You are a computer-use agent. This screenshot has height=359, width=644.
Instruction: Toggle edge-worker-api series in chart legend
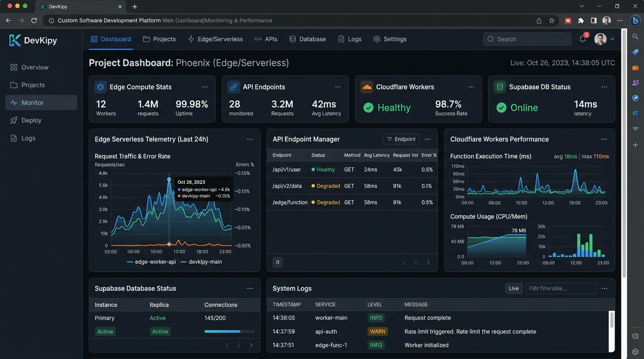152,262
